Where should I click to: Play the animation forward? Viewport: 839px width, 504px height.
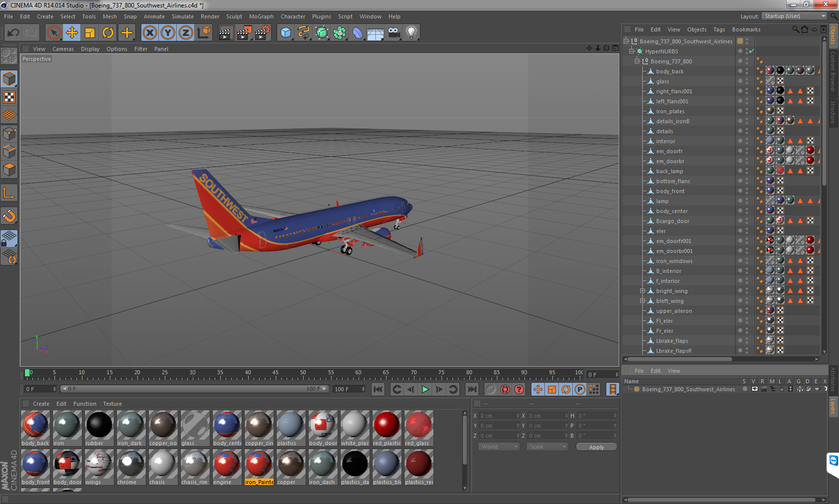(425, 389)
